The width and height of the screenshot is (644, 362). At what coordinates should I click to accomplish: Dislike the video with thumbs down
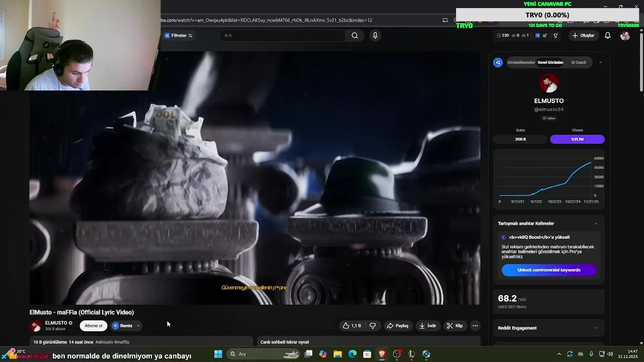pyautogui.click(x=372, y=326)
